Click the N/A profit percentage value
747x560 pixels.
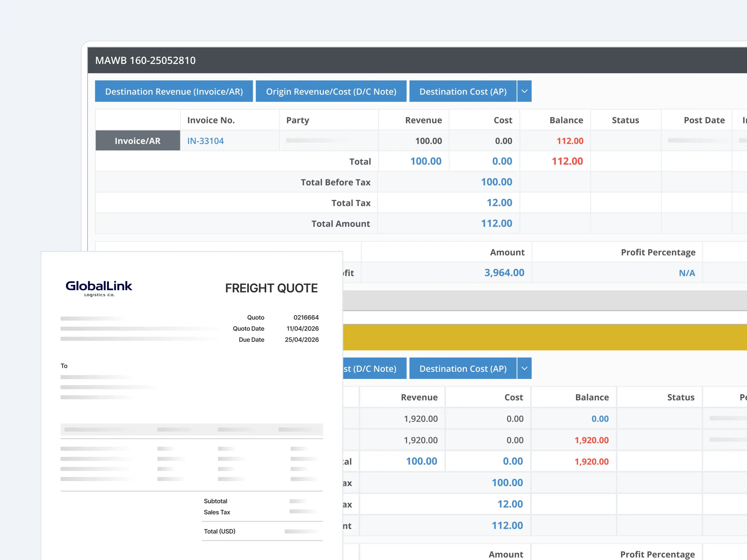pyautogui.click(x=686, y=273)
